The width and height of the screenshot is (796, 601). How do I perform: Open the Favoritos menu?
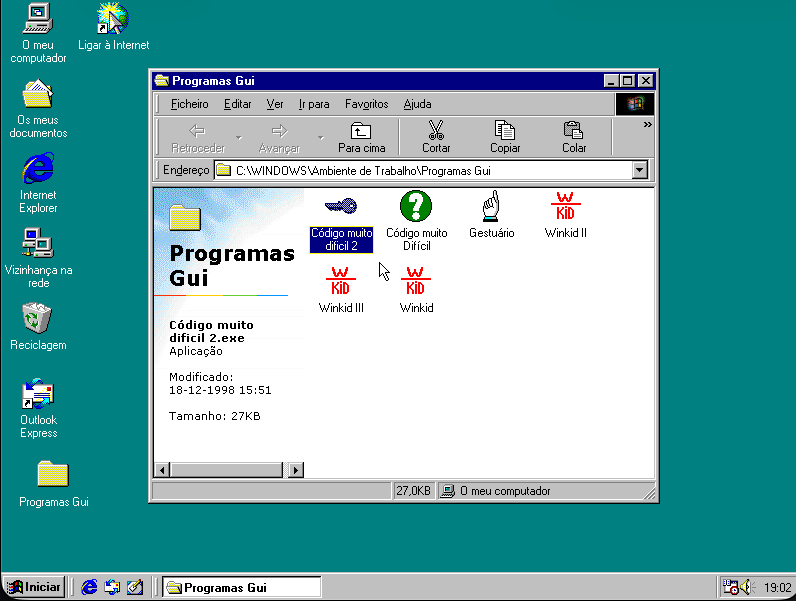(x=366, y=104)
